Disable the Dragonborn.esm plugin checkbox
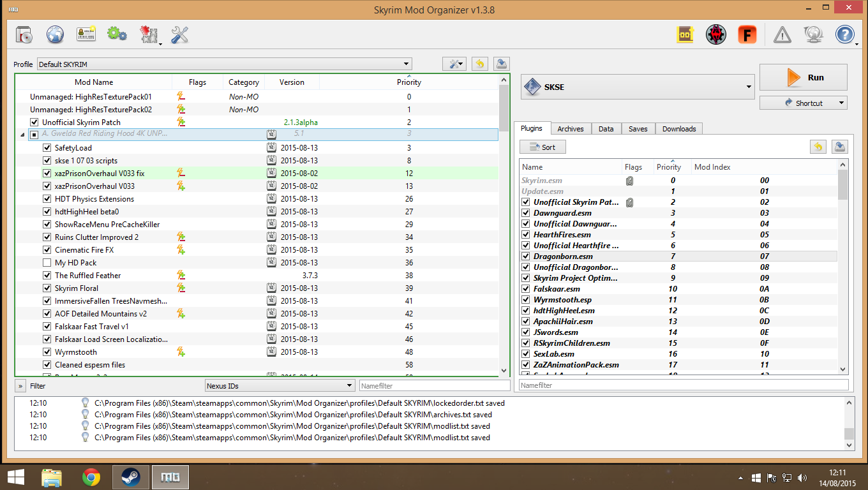The image size is (868, 490). pos(525,256)
